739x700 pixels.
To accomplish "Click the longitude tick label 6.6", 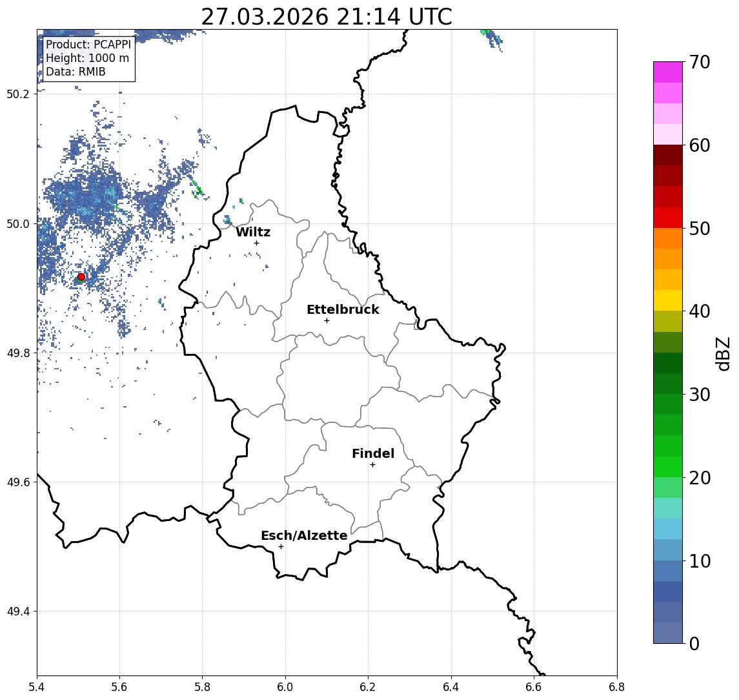I will tap(534, 687).
